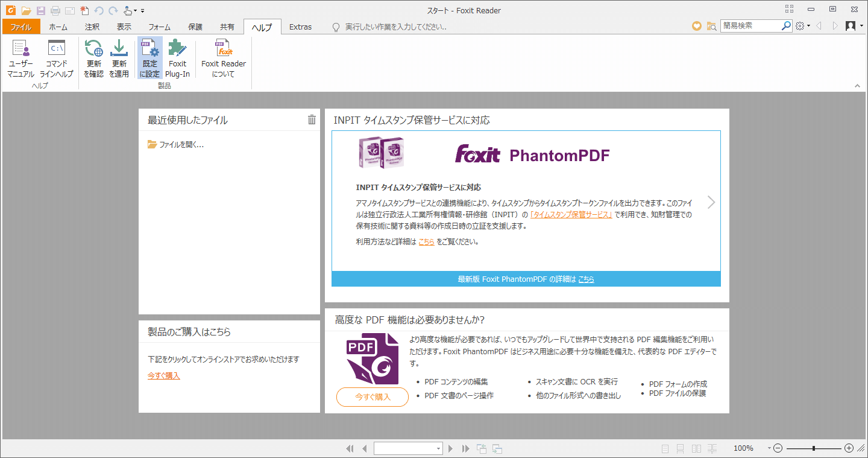
Task: Open the タイムスタンプ保管サービス link
Action: (x=571, y=214)
